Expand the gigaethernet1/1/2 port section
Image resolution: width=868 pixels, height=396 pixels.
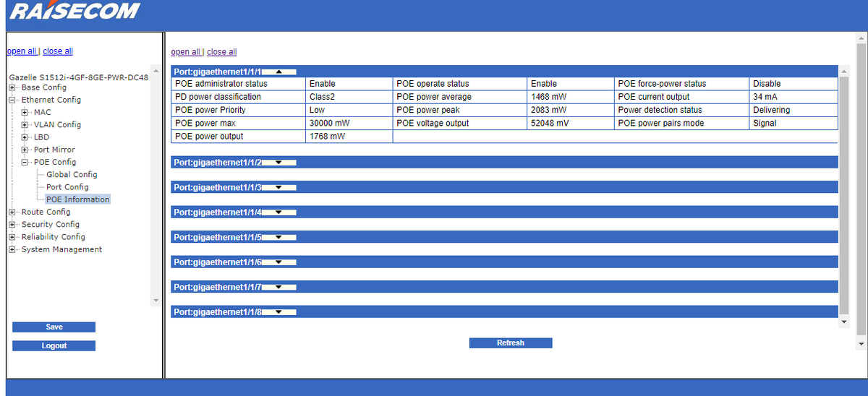281,163
